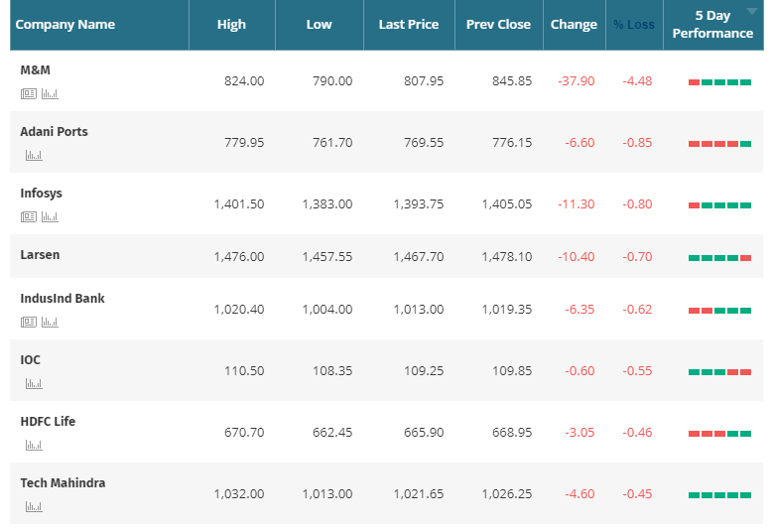This screenshot has height=532, width=773.
Task: Open the M&M company link
Action: [35, 70]
